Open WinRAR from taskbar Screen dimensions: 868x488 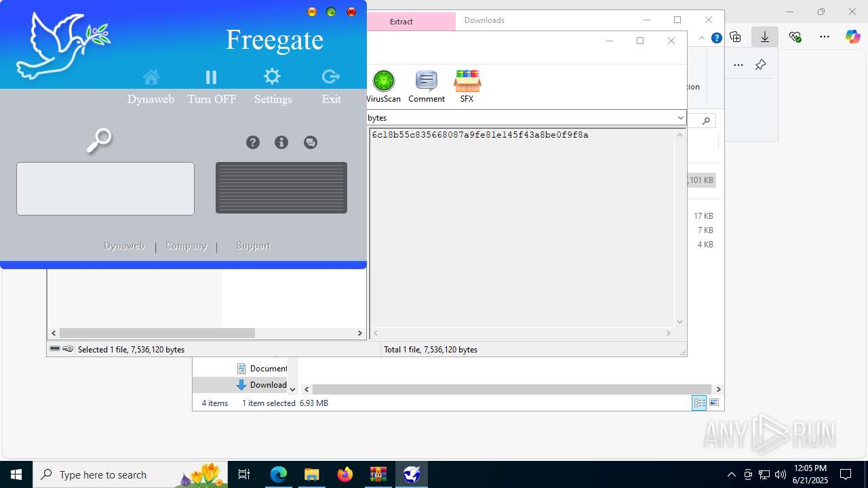(378, 474)
